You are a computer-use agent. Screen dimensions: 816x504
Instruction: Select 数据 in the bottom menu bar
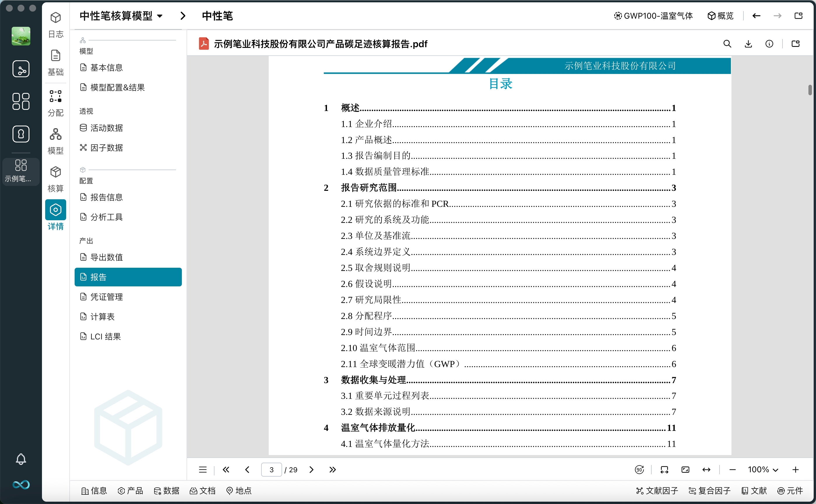click(x=167, y=491)
